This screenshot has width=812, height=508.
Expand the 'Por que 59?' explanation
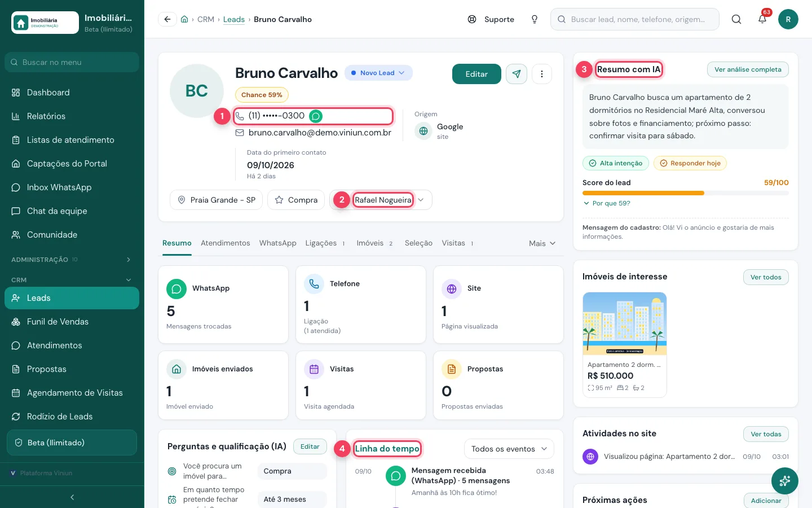point(607,203)
